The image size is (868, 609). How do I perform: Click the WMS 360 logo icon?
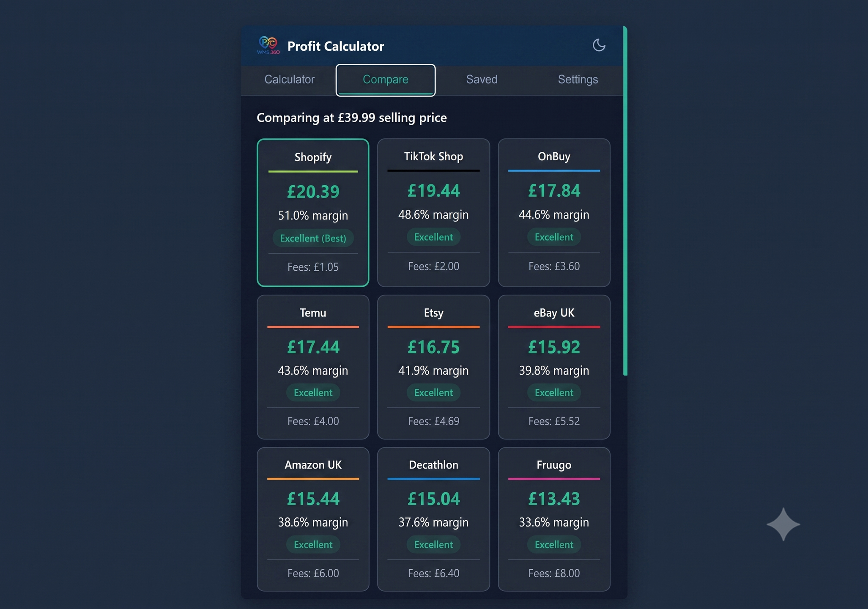(268, 45)
